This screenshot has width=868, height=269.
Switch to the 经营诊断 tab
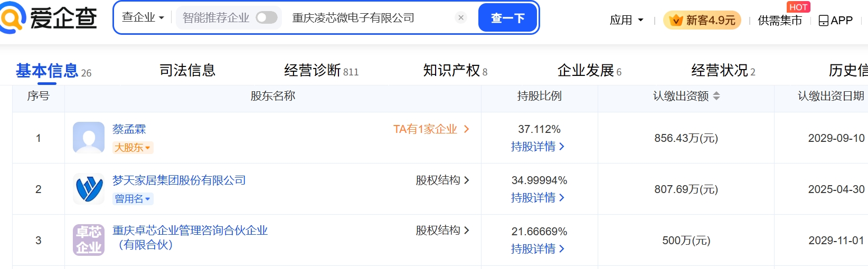click(321, 70)
